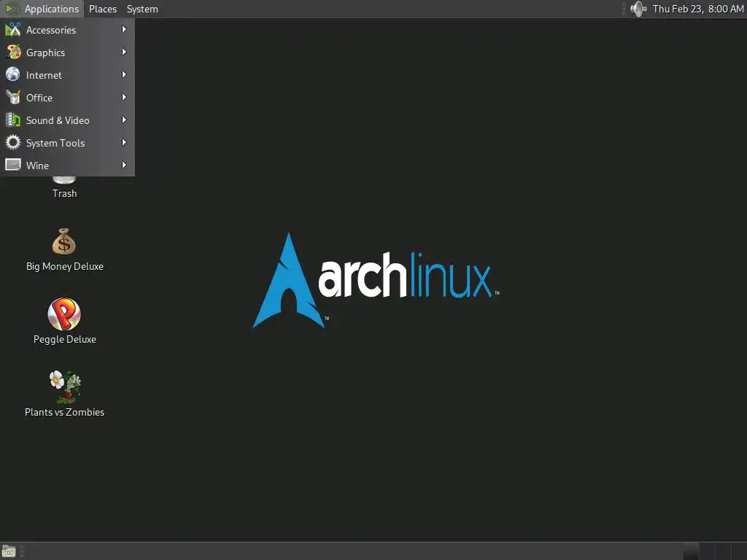Select the Peggle Deluxe desktop icon

pyautogui.click(x=64, y=314)
